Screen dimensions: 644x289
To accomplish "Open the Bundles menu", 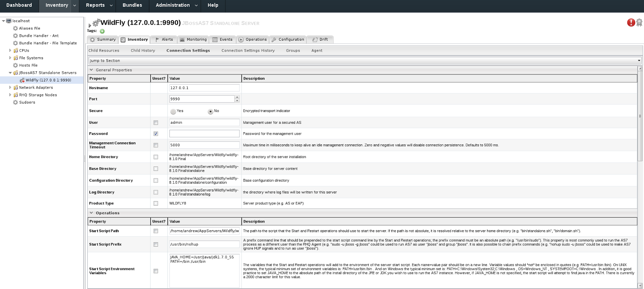I will click(x=132, y=5).
